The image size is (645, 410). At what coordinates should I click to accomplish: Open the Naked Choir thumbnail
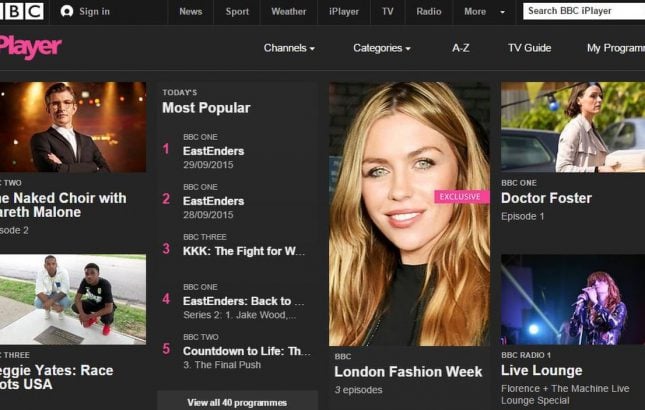coord(73,127)
